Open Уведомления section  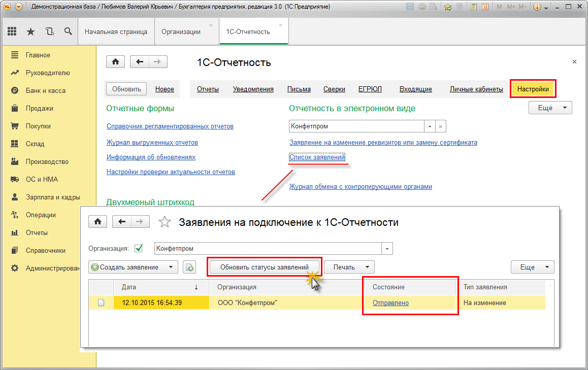click(x=253, y=89)
